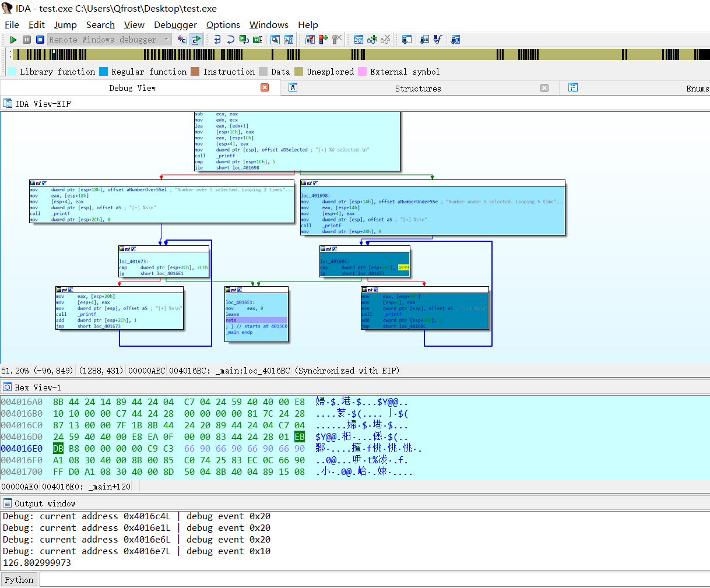Open the Remote Windows debugger dropdown
The image size is (710, 588).
pos(110,40)
